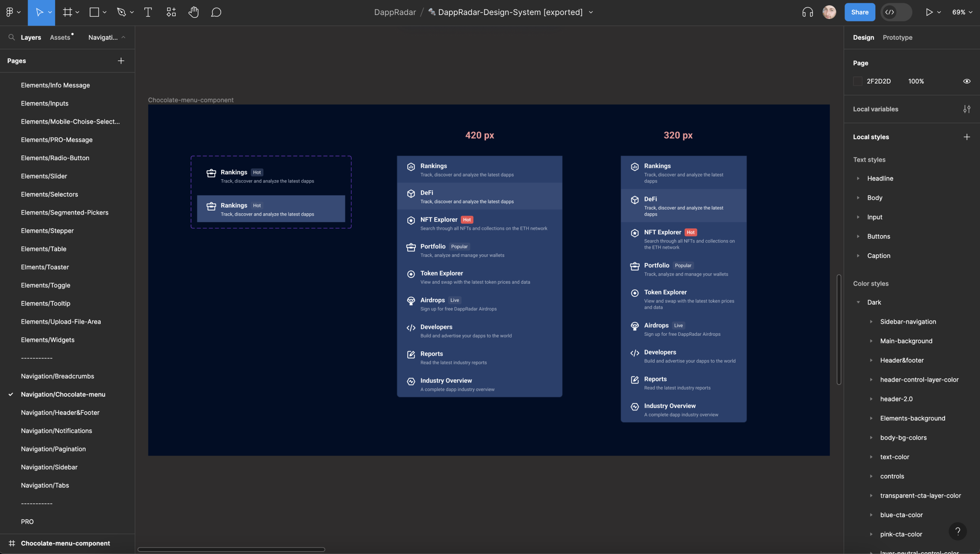
Task: Open the Resources components tool
Action: (171, 12)
